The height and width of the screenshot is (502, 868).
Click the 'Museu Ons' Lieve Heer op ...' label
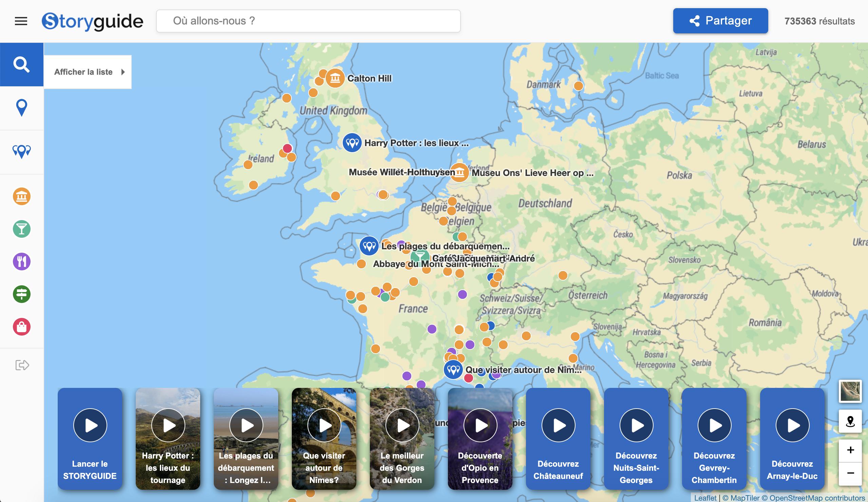(x=532, y=173)
